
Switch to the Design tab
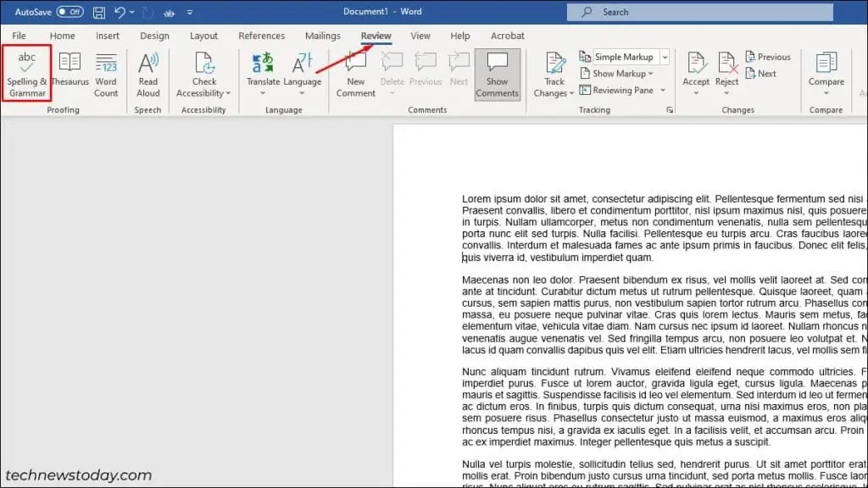[154, 36]
